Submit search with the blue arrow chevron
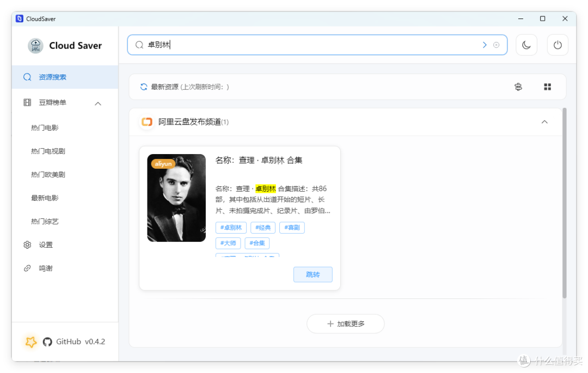Screen dimensions: 588x373 [484, 45]
